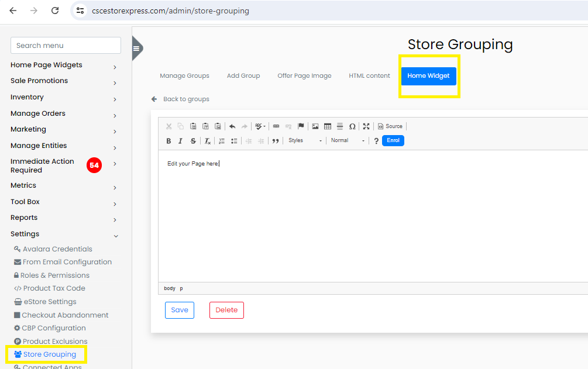Save the Home Widget content
Image resolution: width=588 pixels, height=369 pixels.
tap(179, 310)
